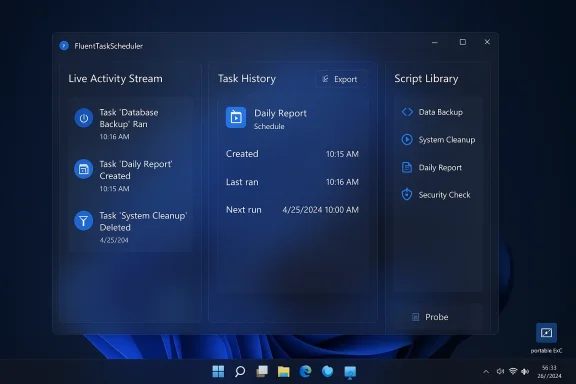This screenshot has height=384, width=576.
Task: Click the power icon beside Database Backup
Action: [84, 118]
